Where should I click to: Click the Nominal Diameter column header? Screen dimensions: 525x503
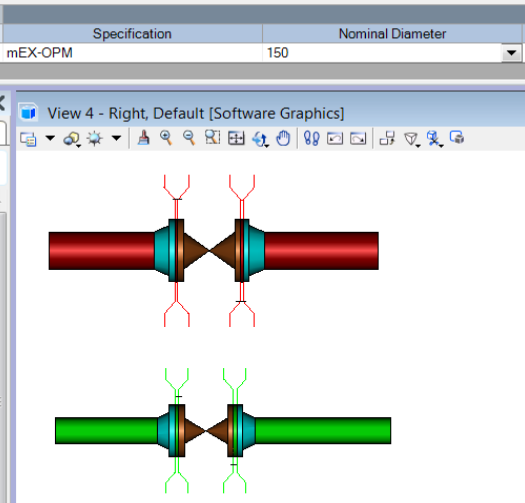pos(392,34)
